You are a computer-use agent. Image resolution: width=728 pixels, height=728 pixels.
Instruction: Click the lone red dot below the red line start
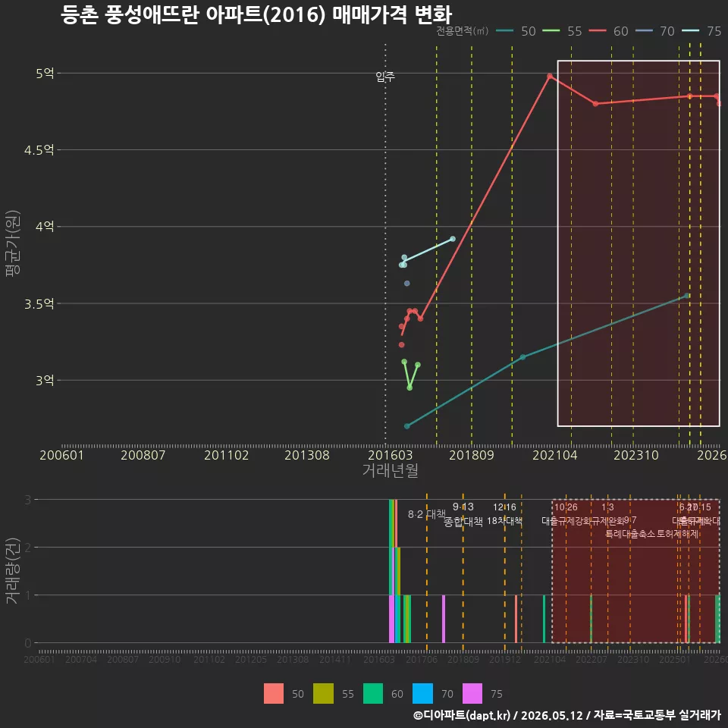point(402,344)
